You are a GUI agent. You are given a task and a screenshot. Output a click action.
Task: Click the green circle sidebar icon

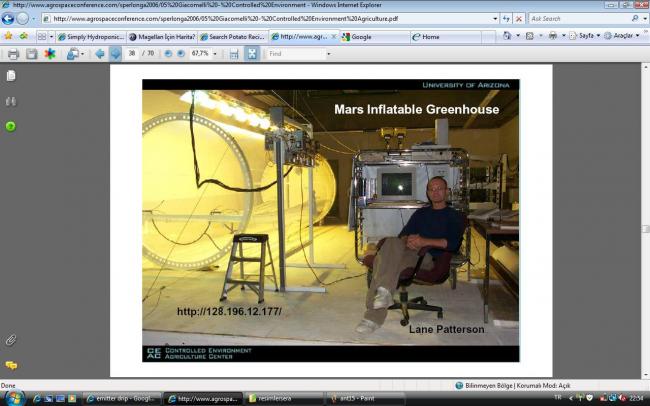(x=11, y=126)
